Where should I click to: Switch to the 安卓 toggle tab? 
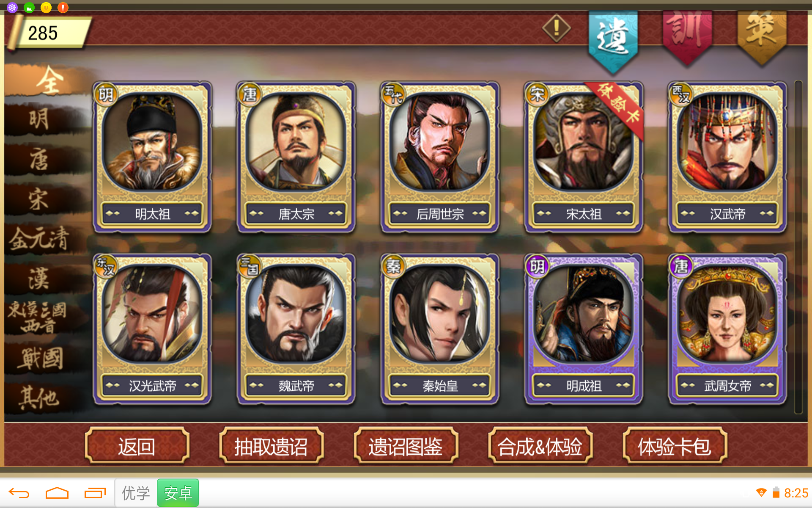tap(178, 493)
